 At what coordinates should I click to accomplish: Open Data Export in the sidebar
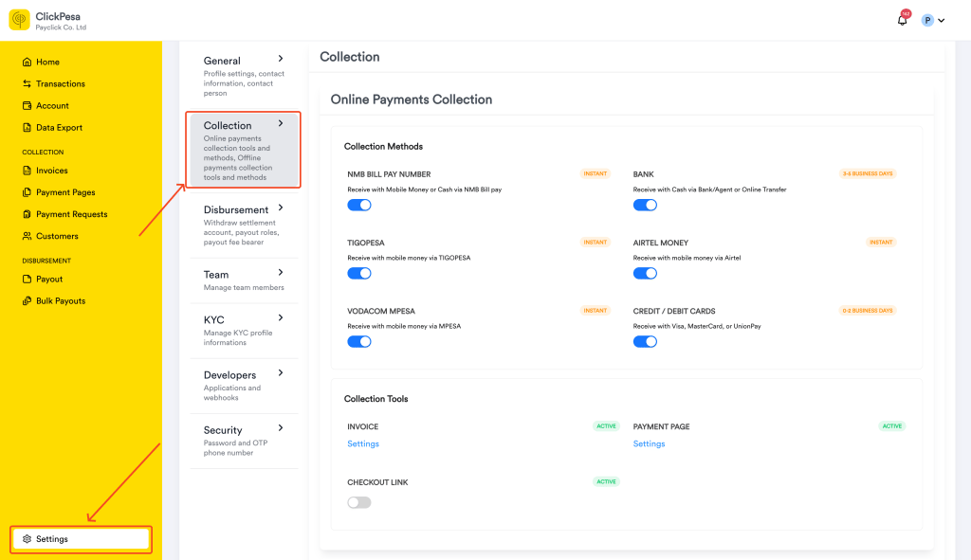coord(59,128)
